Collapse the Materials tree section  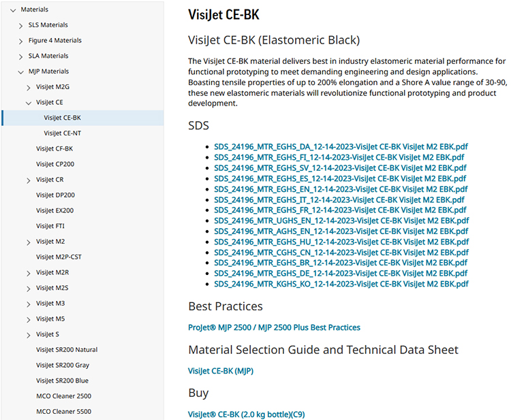coord(13,10)
